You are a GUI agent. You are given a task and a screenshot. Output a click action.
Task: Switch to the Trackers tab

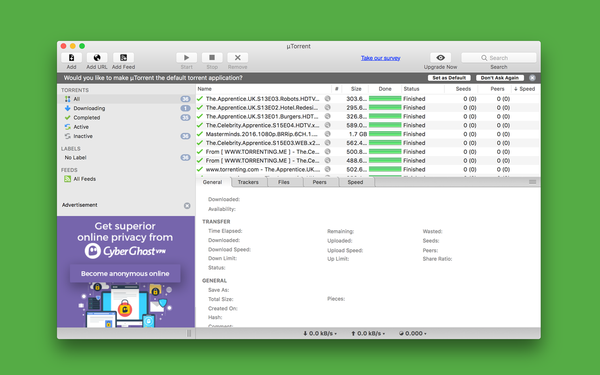click(x=248, y=182)
